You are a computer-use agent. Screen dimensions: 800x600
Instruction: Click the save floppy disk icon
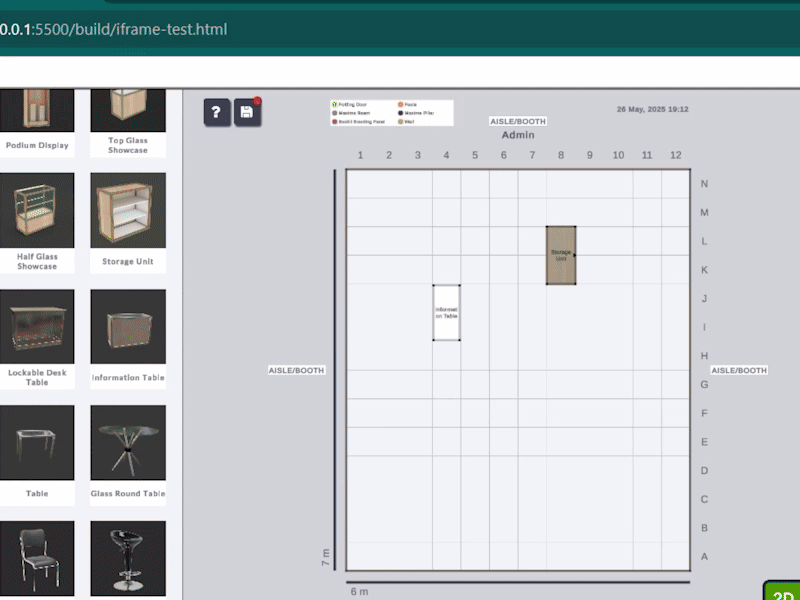[247, 113]
